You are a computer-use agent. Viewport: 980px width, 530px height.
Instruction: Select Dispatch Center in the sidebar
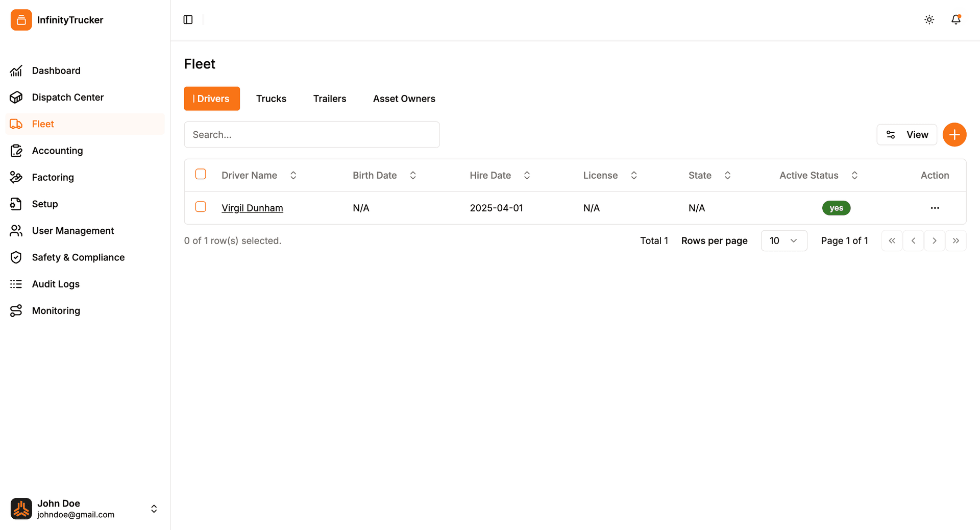coord(68,97)
